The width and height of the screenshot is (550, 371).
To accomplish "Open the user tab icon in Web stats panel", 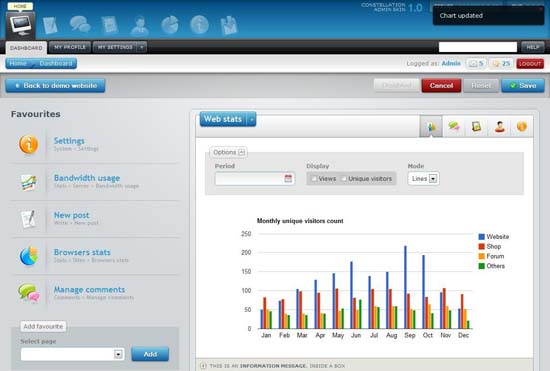I will pos(499,126).
